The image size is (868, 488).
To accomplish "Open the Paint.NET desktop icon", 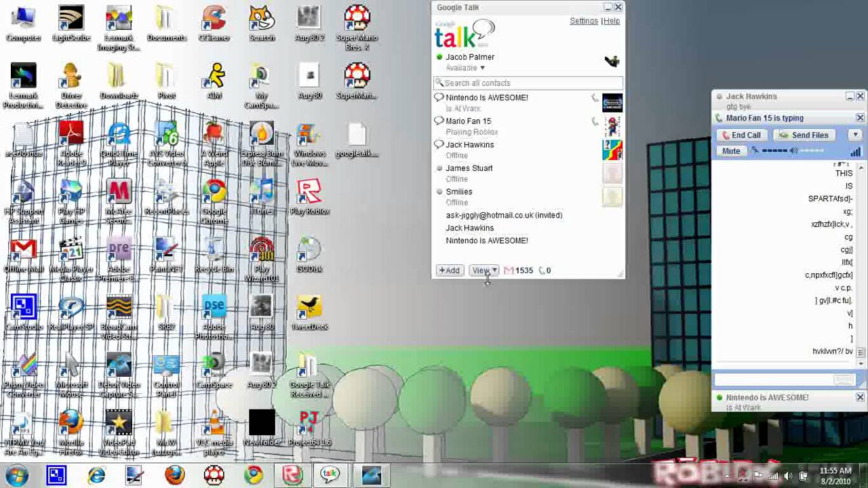I will 167,254.
